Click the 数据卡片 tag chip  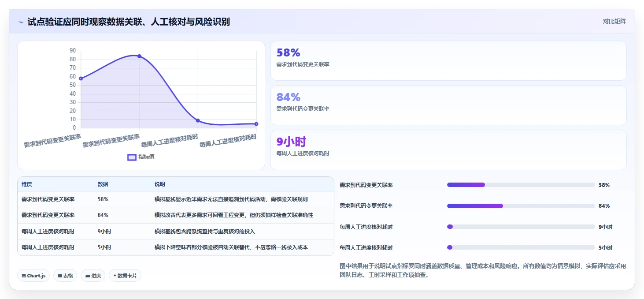click(x=125, y=276)
